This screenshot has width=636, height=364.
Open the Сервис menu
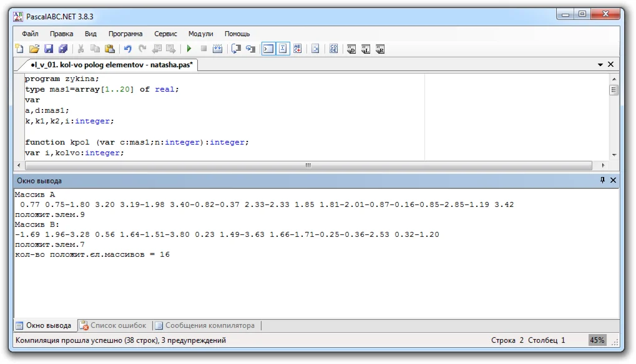(165, 34)
